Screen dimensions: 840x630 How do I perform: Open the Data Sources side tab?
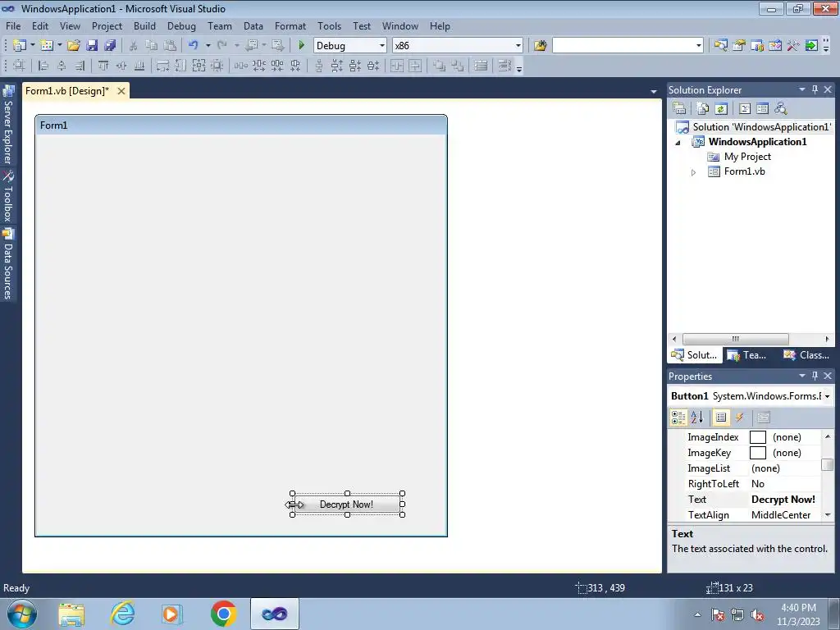click(x=8, y=263)
